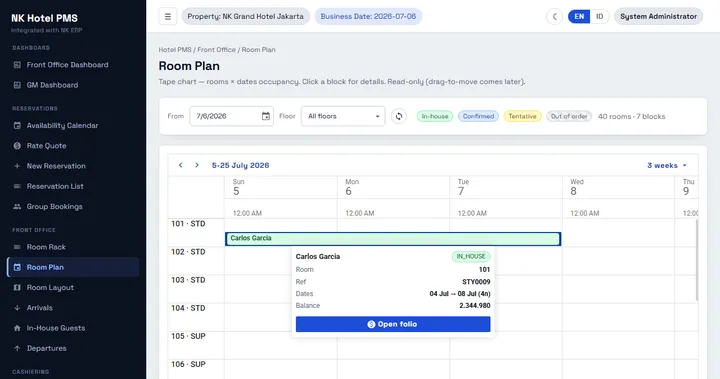Click New Reservation plus icon

17,166
